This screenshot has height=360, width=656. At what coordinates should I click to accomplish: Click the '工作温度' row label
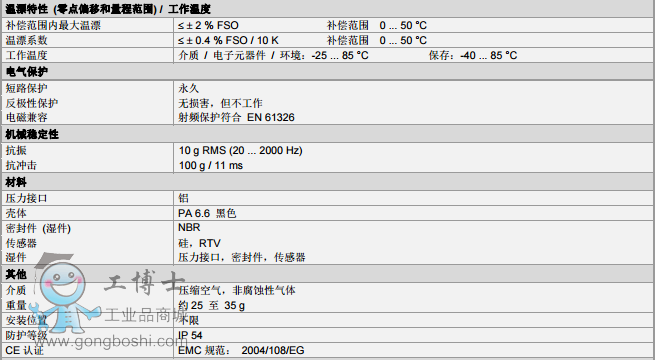tap(26, 55)
